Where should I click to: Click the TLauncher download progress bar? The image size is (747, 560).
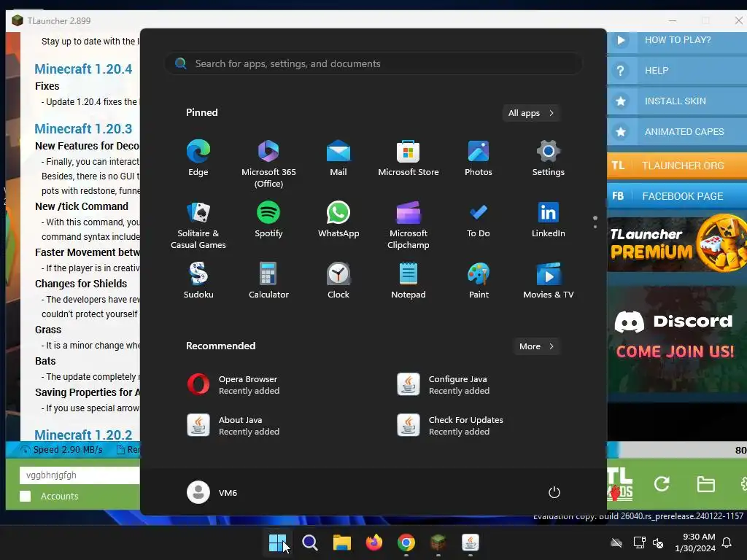(677, 450)
